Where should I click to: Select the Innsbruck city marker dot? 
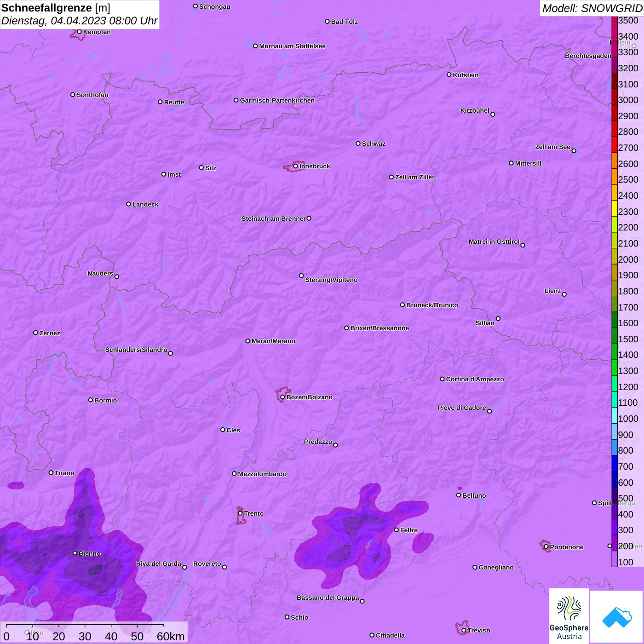click(295, 166)
